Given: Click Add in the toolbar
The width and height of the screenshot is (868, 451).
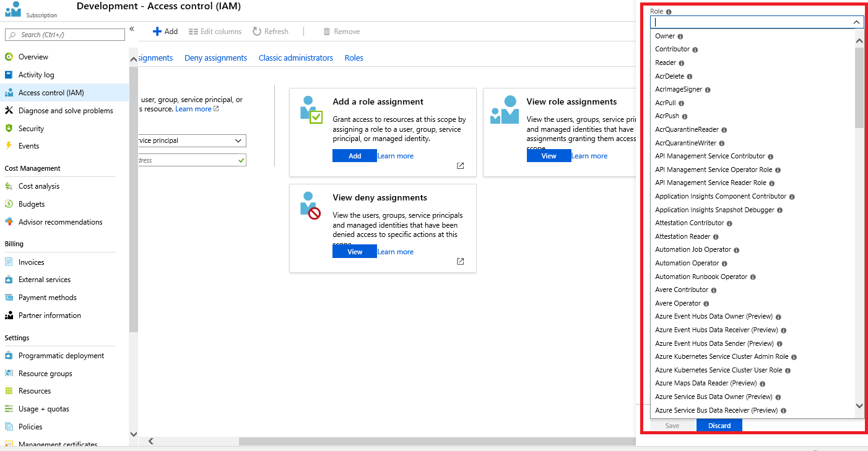Looking at the screenshot, I should tap(165, 32).
